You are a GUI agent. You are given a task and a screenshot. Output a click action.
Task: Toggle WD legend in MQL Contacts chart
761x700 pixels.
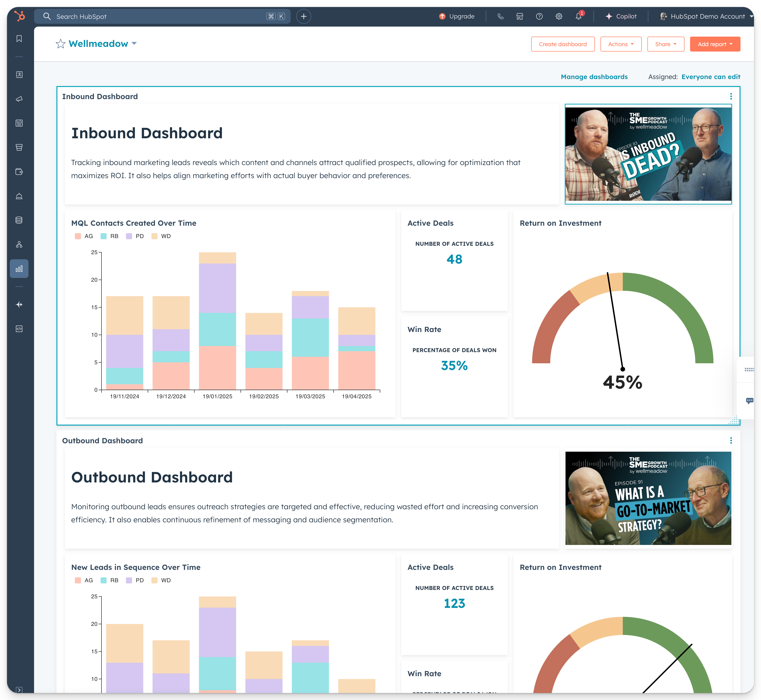pos(161,236)
